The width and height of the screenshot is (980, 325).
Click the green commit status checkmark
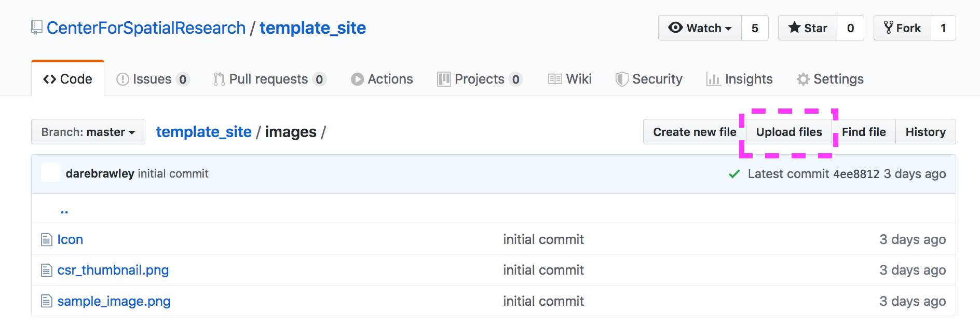[734, 174]
